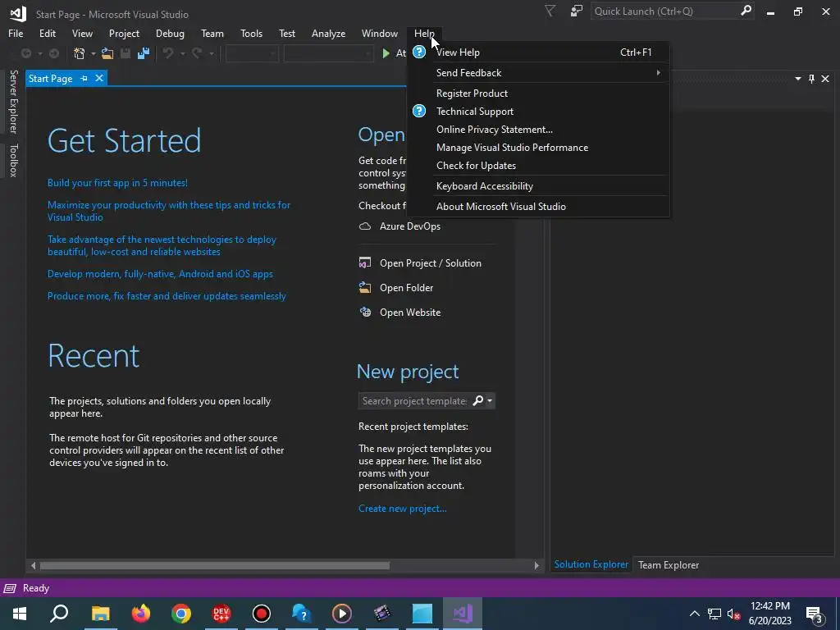The width and height of the screenshot is (840, 630).
Task: Click the task status icon in status bar
Action: click(10, 588)
